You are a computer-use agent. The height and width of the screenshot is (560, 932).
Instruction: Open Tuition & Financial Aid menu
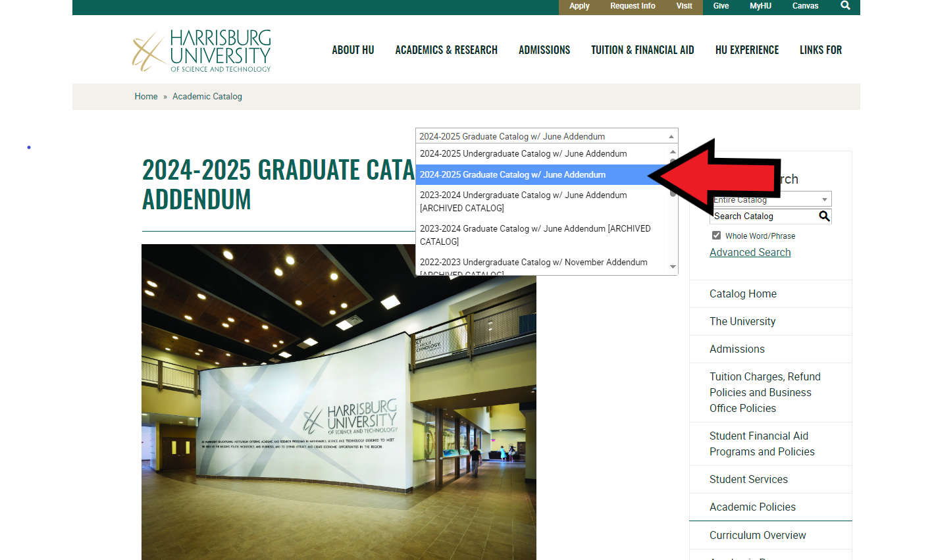coord(642,50)
